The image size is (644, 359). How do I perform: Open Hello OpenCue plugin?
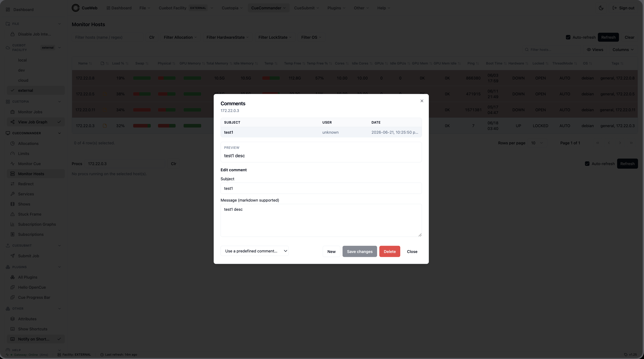pos(36,287)
